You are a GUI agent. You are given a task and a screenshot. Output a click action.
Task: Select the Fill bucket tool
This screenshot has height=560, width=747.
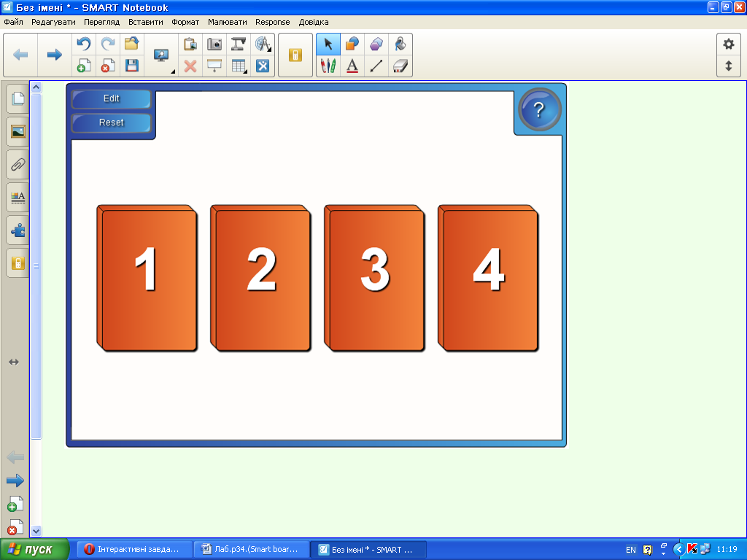[x=400, y=44]
